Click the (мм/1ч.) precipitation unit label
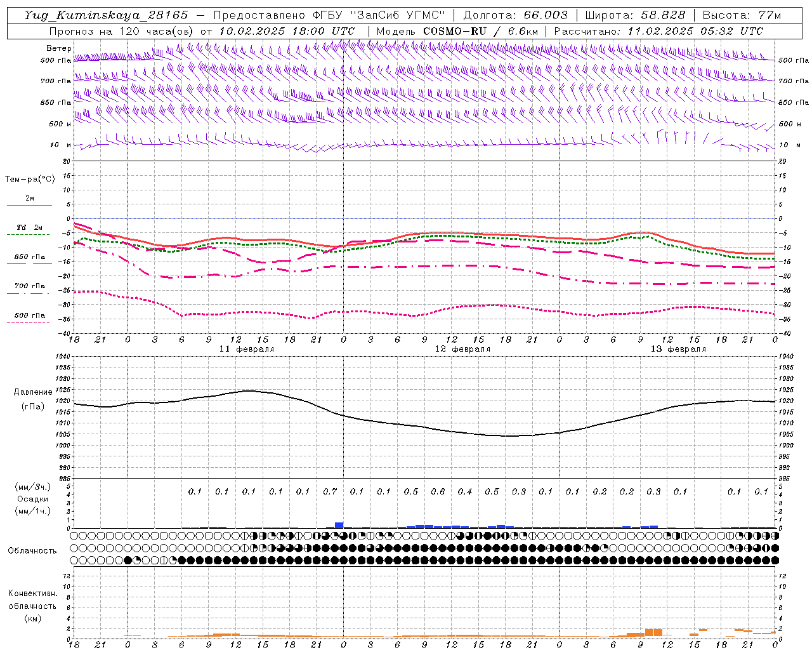 pyautogui.click(x=32, y=511)
